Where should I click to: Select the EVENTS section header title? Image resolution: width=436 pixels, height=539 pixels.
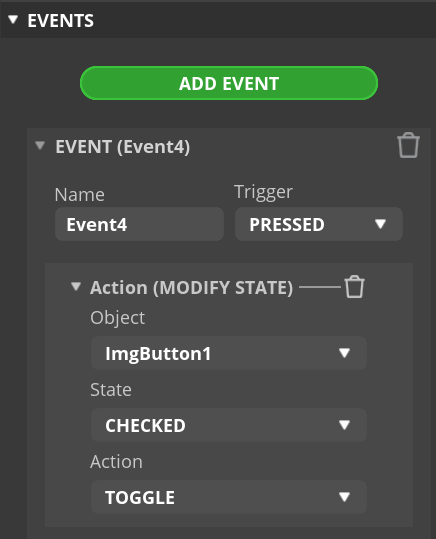[61, 21]
